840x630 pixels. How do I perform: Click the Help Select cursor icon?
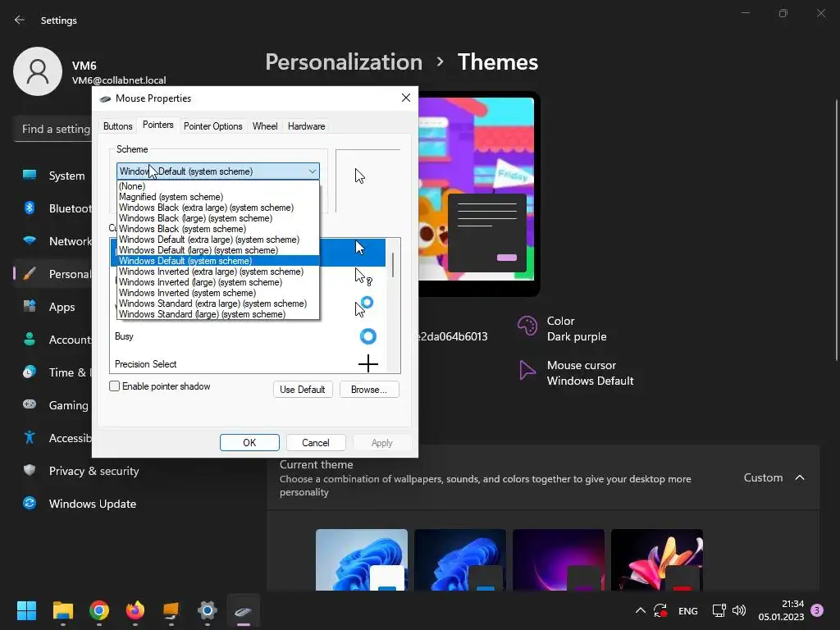click(x=363, y=276)
